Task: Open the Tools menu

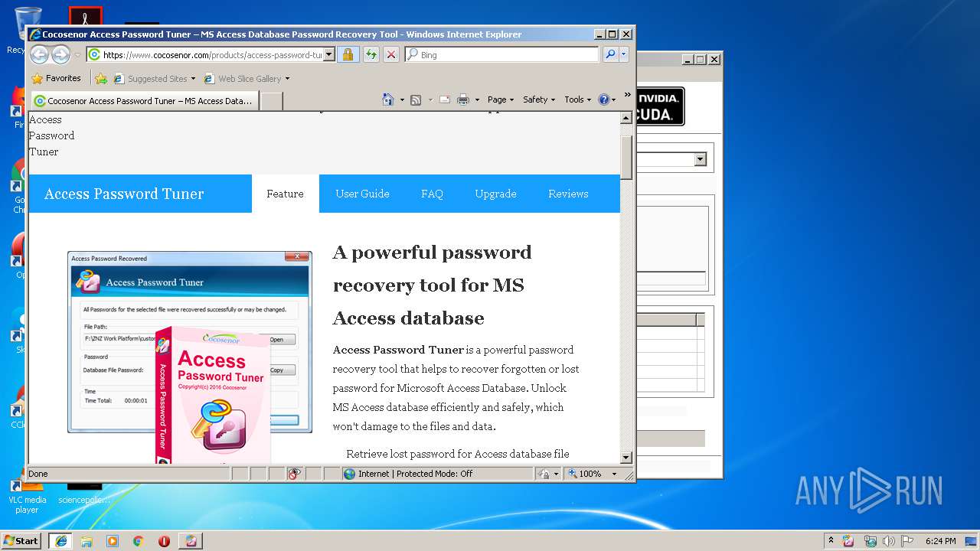Action: tap(577, 99)
